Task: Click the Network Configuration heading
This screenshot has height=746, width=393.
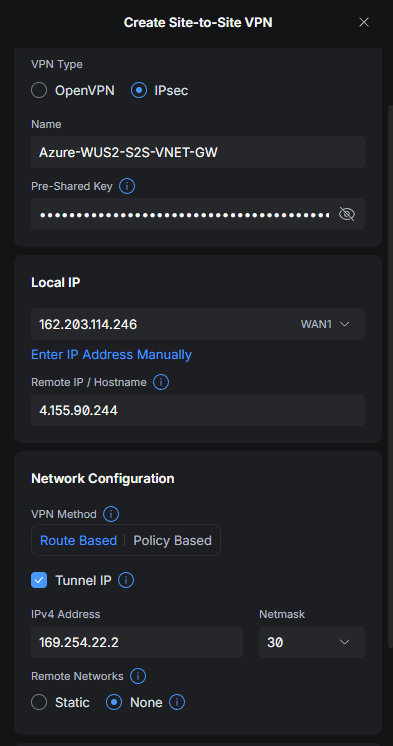Action: point(103,479)
